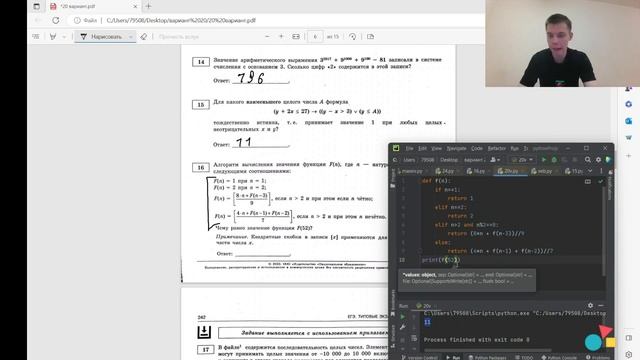This screenshot has height=360, width=640.
Task: Click the JetBrains toolbox colorful icon
Action: coord(608,160)
